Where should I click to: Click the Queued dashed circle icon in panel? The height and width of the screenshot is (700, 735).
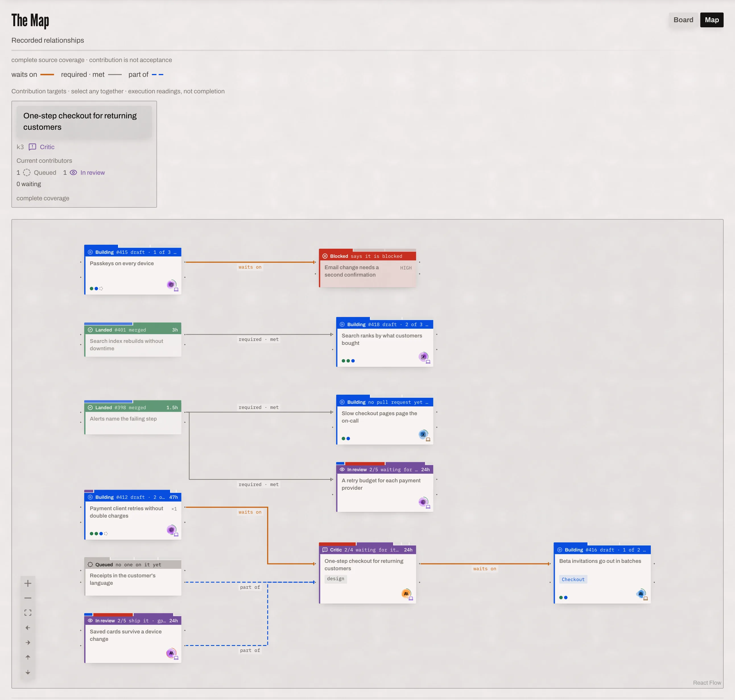[27, 173]
